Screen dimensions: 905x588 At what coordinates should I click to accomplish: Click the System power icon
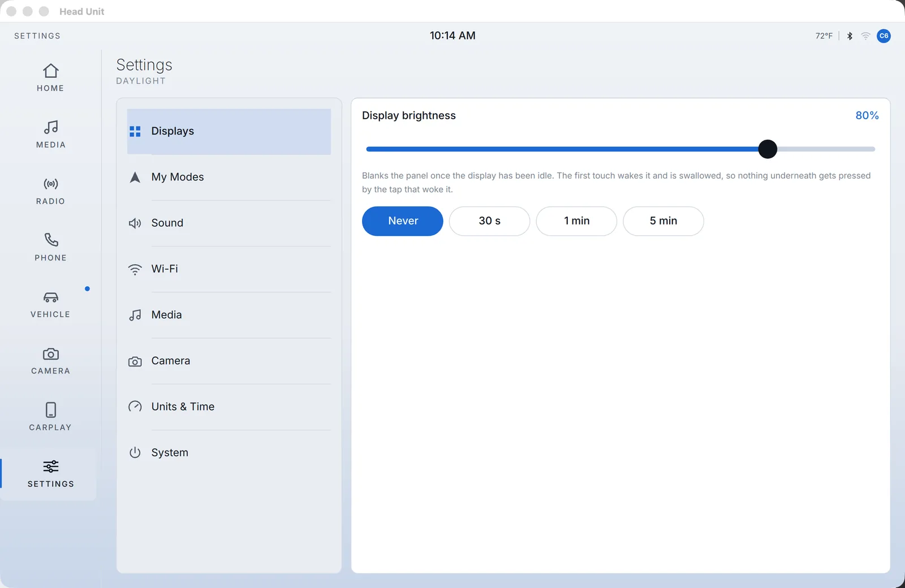click(135, 452)
